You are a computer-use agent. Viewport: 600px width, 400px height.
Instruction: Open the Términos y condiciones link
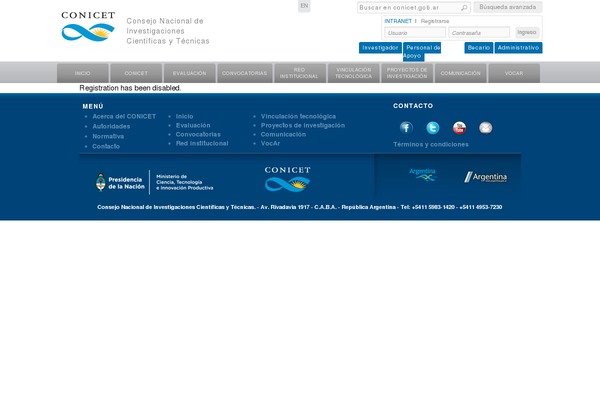click(431, 144)
